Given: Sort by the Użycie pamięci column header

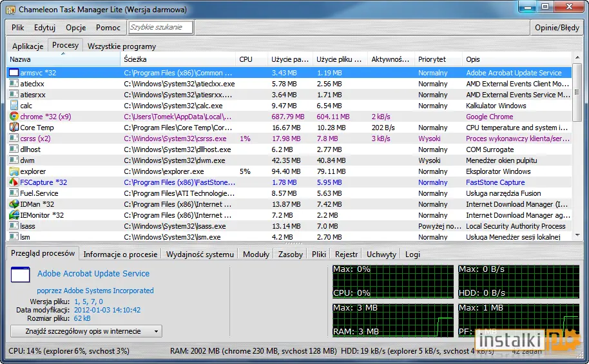Looking at the screenshot, I should 290,59.
